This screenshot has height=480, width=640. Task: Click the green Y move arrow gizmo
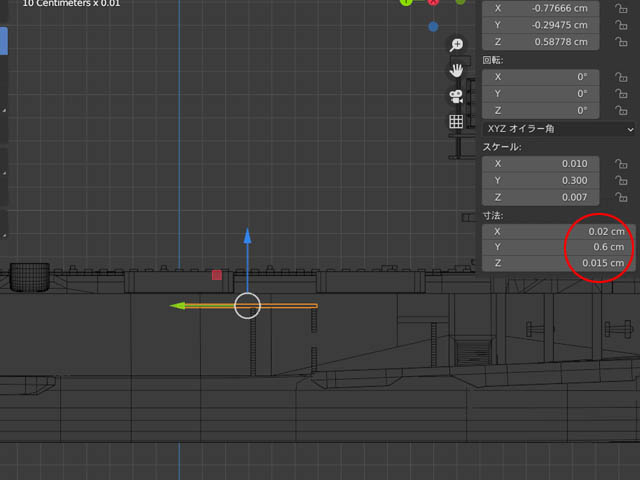[x=178, y=306]
